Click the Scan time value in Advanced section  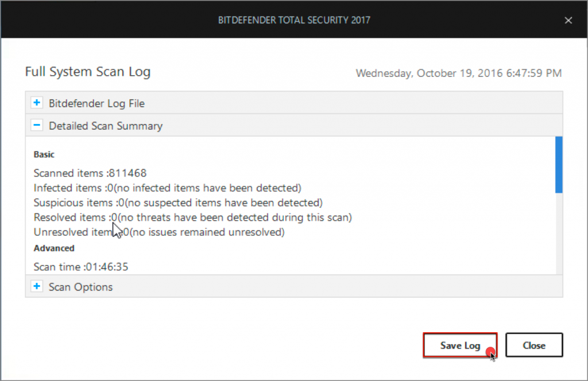coord(80,266)
